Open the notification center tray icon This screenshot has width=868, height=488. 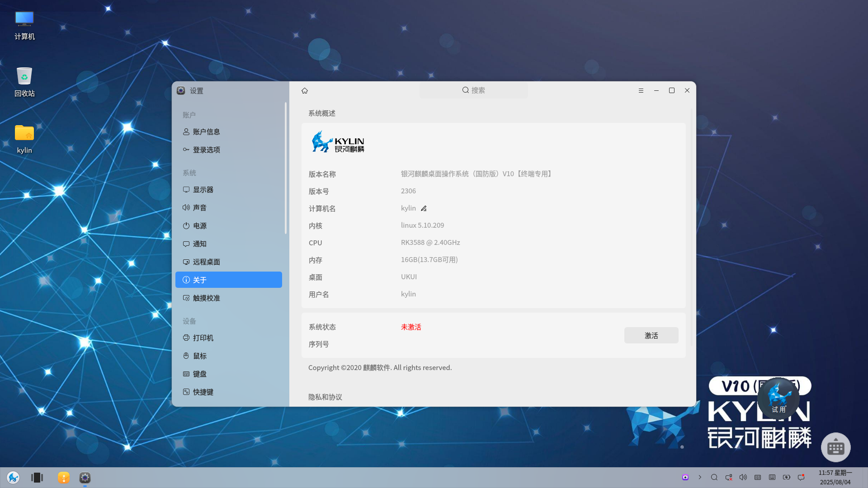tap(801, 477)
